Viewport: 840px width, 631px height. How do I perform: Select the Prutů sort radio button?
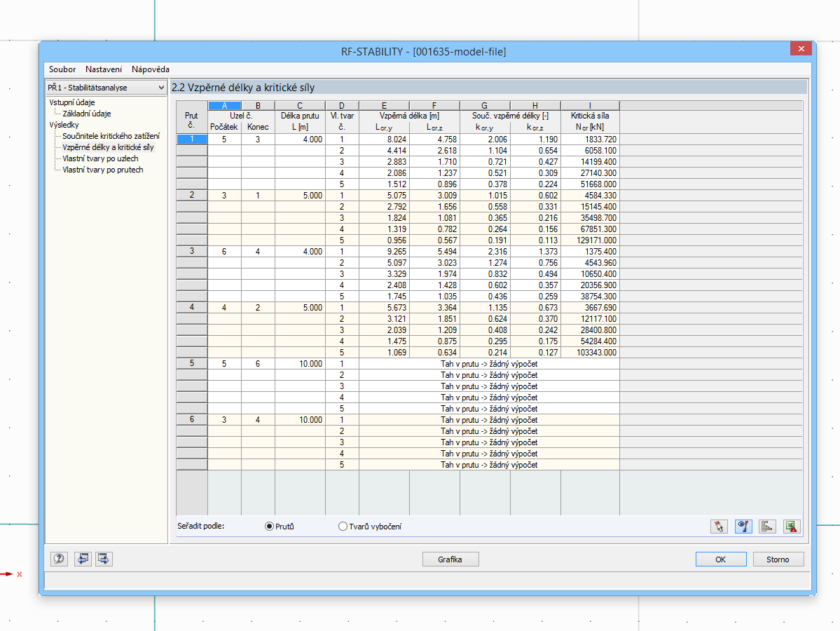(x=270, y=527)
